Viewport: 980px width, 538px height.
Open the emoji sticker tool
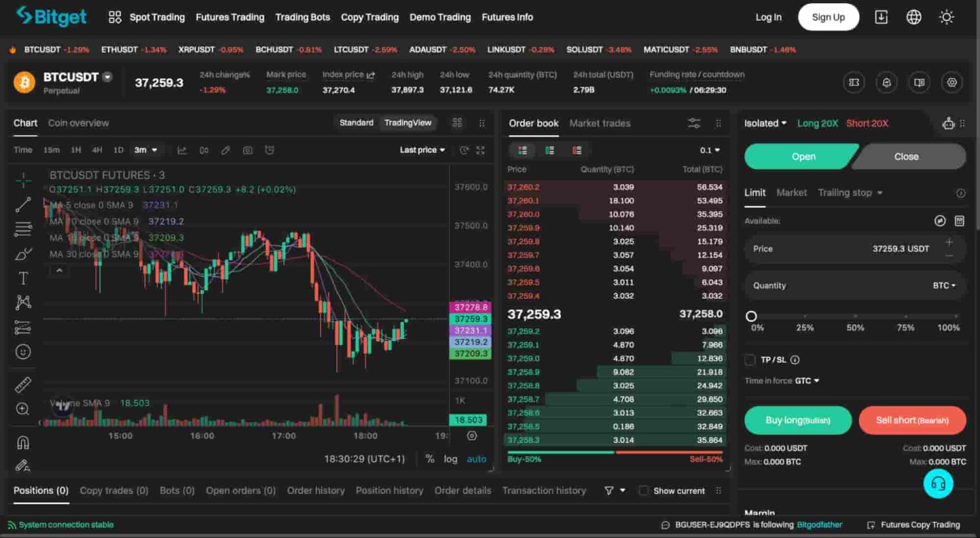click(22, 351)
